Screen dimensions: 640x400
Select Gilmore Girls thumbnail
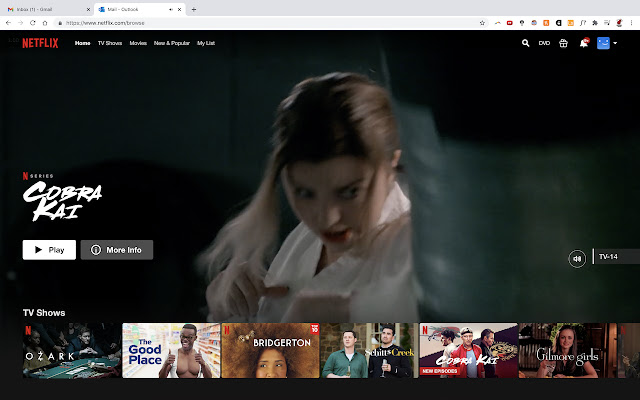coord(568,351)
